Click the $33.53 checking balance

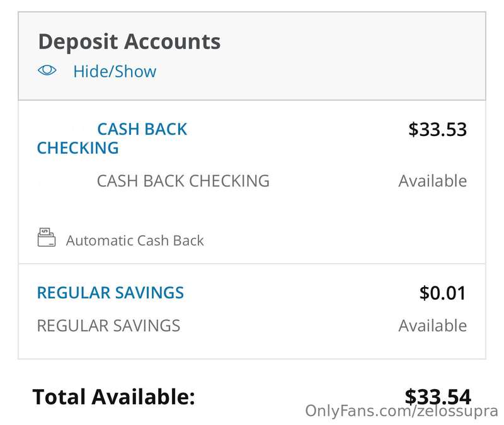coord(437,130)
